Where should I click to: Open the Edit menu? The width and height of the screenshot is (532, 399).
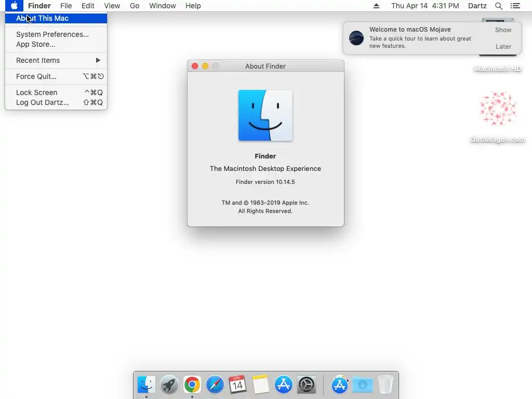tap(88, 6)
